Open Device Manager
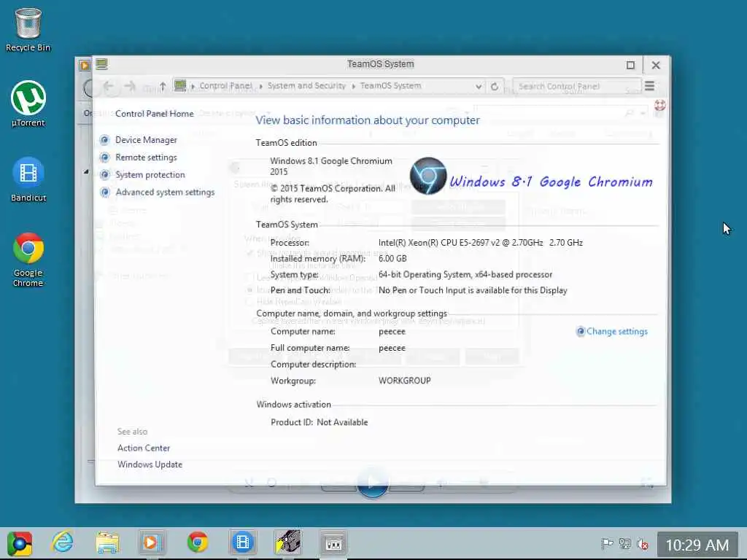 click(146, 140)
